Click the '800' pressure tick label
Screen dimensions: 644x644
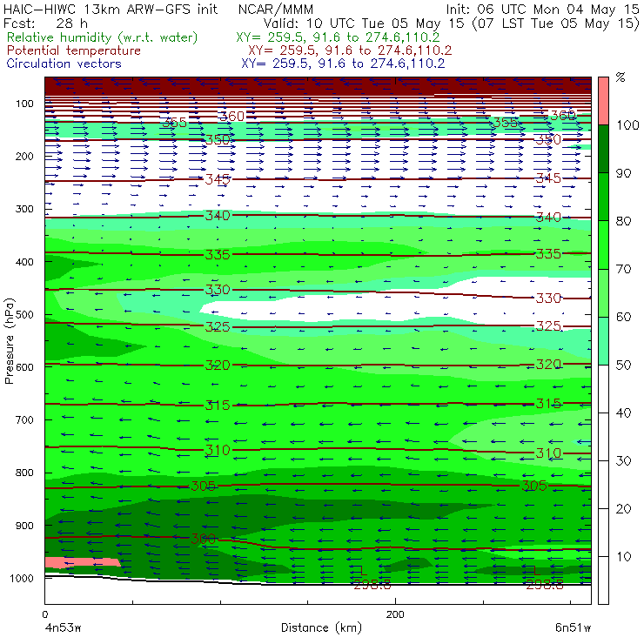tap(24, 473)
